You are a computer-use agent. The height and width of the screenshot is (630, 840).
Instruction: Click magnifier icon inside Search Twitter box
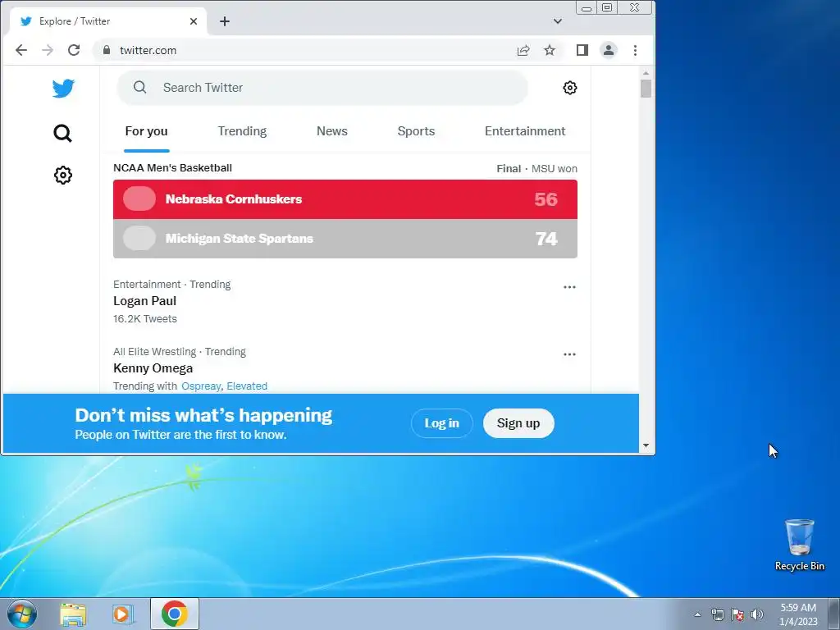139,87
